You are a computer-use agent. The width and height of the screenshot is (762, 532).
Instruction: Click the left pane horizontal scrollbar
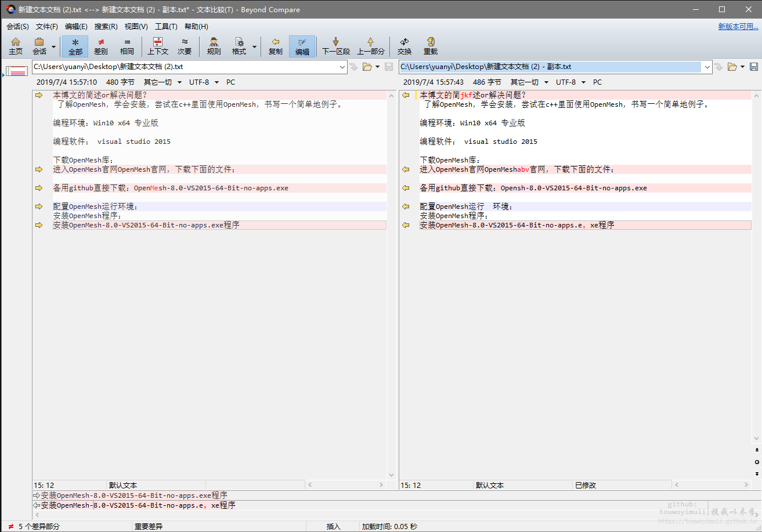point(345,485)
